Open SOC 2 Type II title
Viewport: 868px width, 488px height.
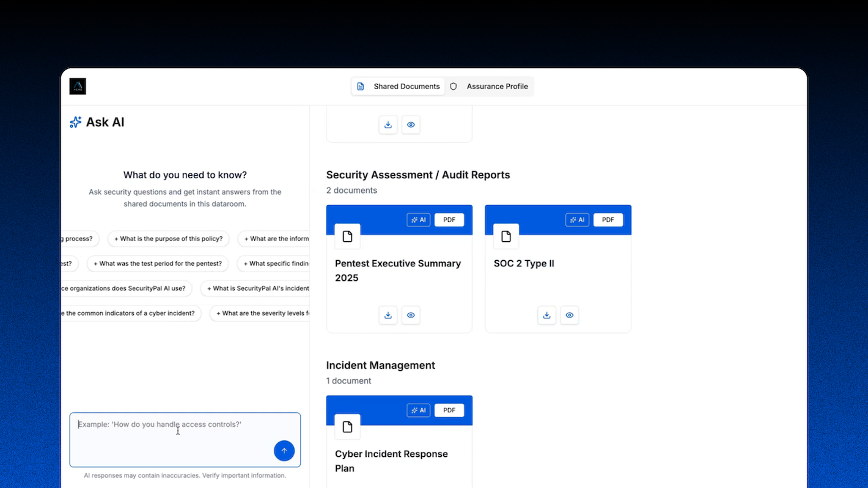pyautogui.click(x=524, y=264)
